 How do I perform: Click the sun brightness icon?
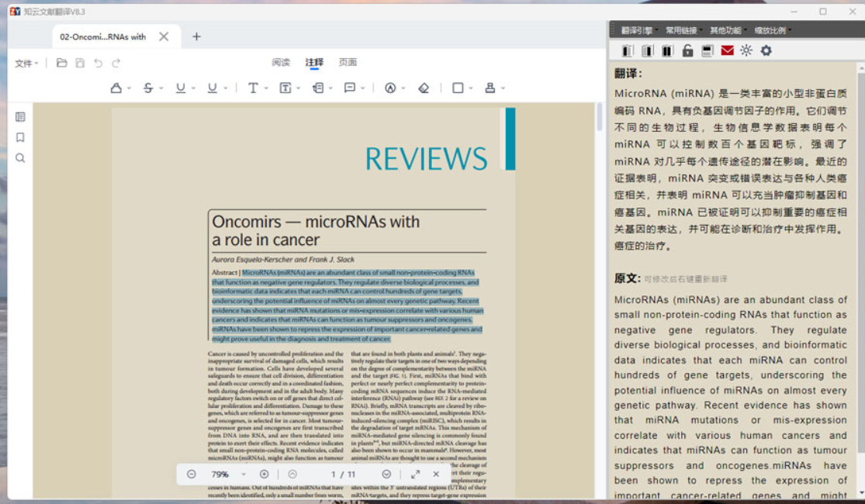tap(746, 51)
